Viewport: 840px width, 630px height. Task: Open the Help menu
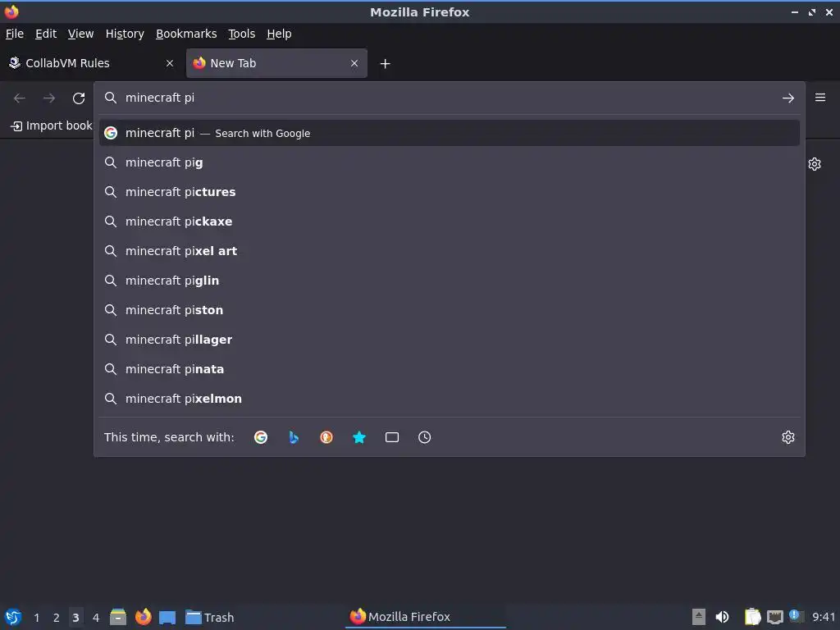[x=279, y=34]
